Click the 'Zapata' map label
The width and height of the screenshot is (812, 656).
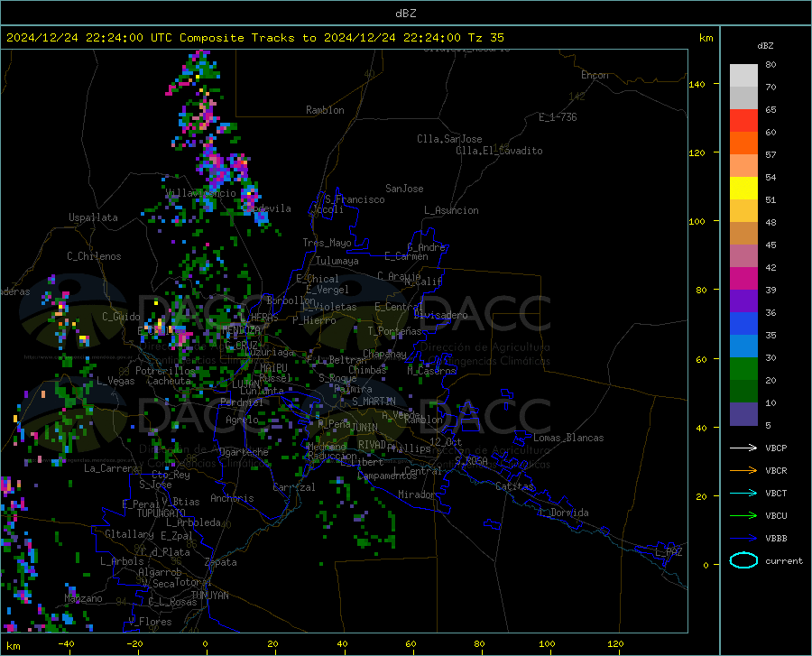pos(221,562)
